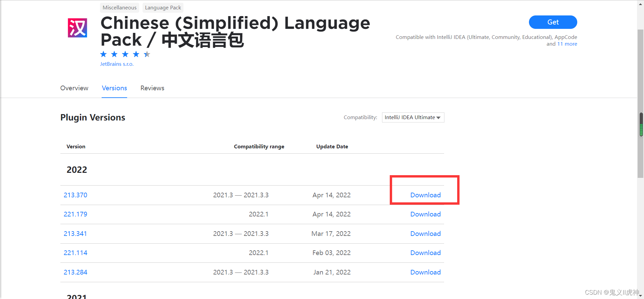The image size is (644, 299).
Task: Open the Reviews tab
Action: [152, 88]
